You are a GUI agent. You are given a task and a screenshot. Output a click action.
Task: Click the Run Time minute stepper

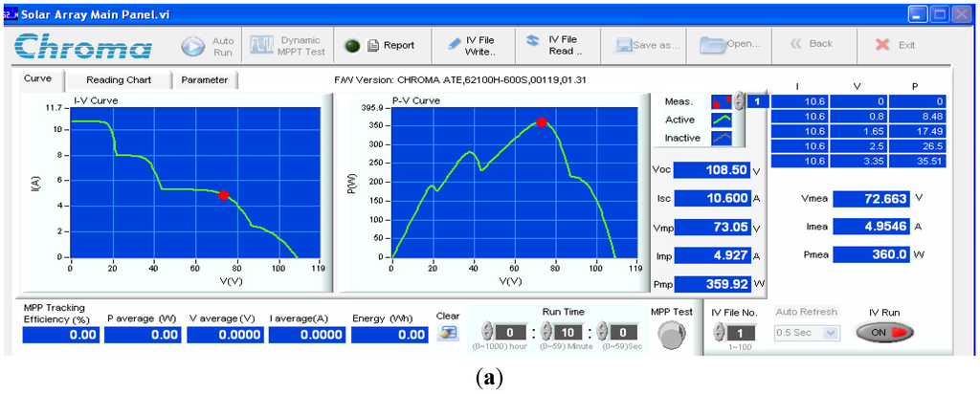coord(546,332)
